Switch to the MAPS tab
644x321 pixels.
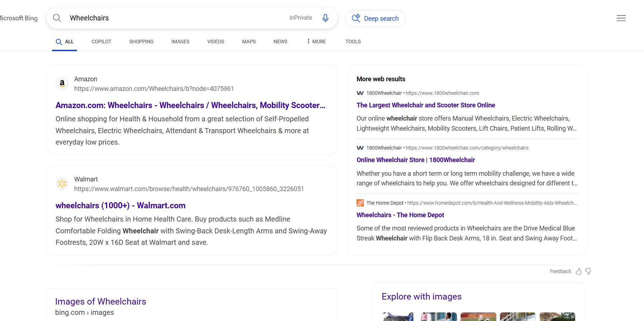point(249,42)
